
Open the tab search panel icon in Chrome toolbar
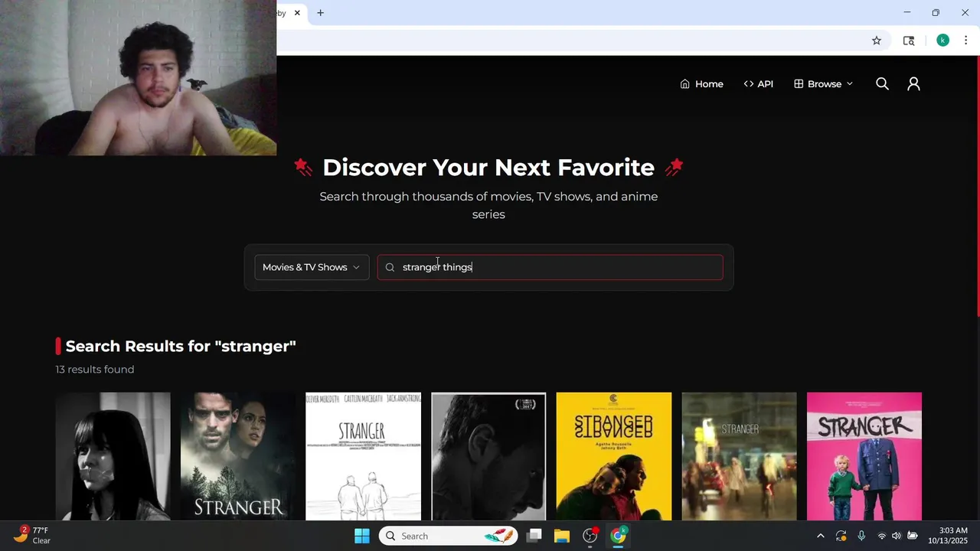tap(909, 41)
